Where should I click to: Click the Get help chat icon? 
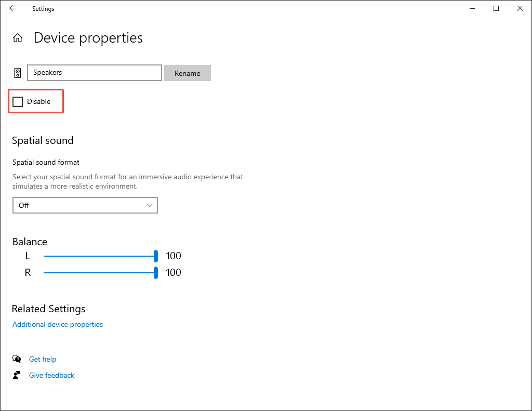pyautogui.click(x=16, y=359)
